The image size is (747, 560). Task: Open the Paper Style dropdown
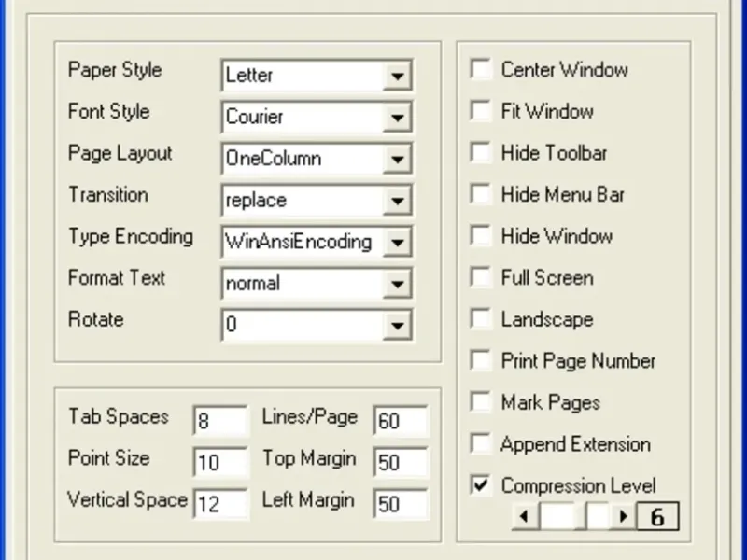[398, 76]
